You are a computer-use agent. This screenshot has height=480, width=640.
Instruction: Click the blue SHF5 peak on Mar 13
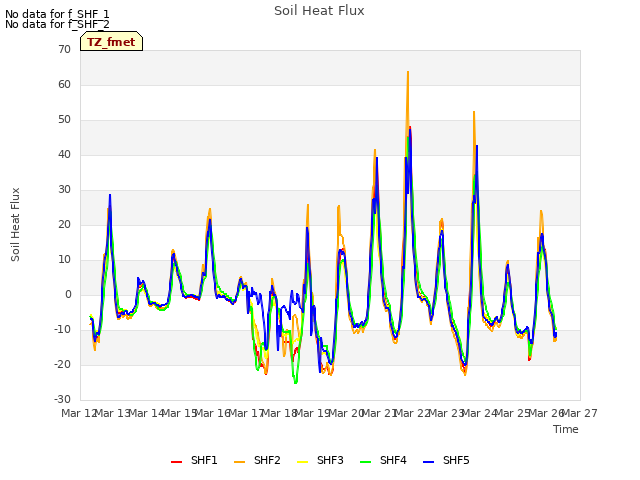(110, 195)
